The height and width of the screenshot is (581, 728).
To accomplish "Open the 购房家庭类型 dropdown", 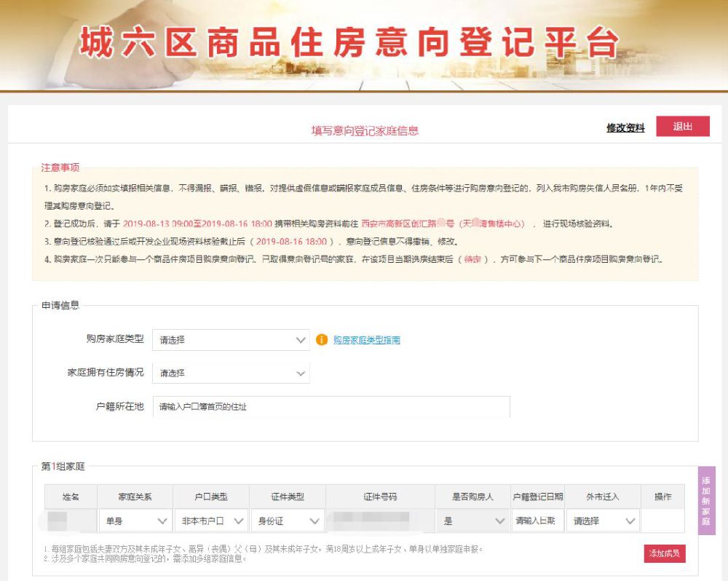I will pyautogui.click(x=231, y=340).
